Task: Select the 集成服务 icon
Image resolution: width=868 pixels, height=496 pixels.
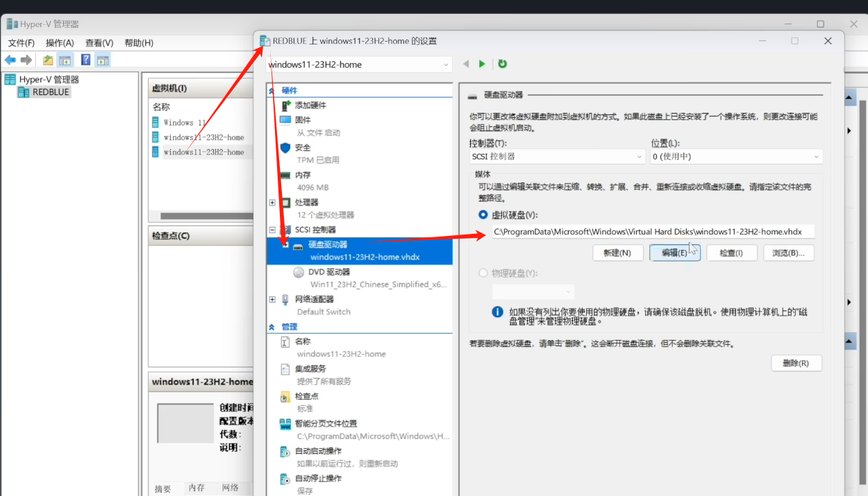Action: tap(285, 368)
